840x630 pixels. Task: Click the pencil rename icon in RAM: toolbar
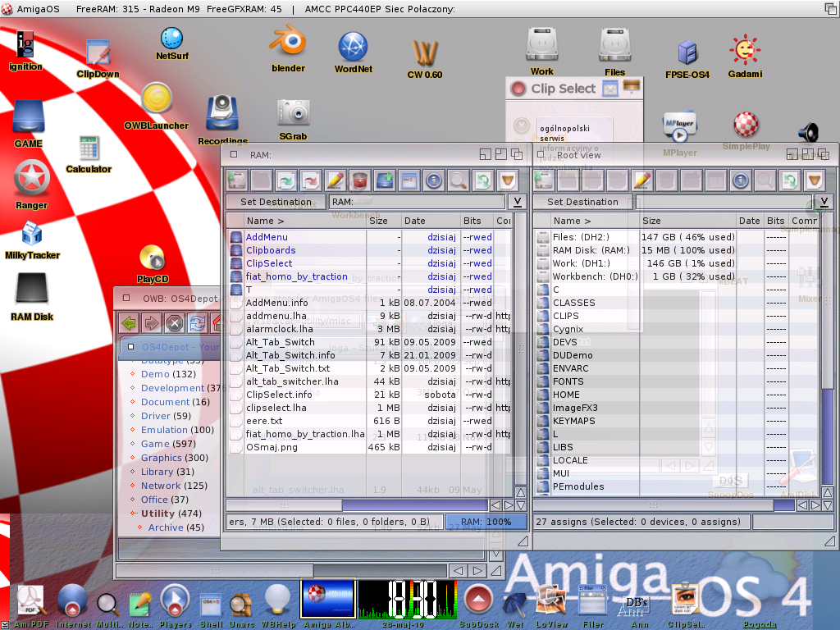[x=336, y=180]
